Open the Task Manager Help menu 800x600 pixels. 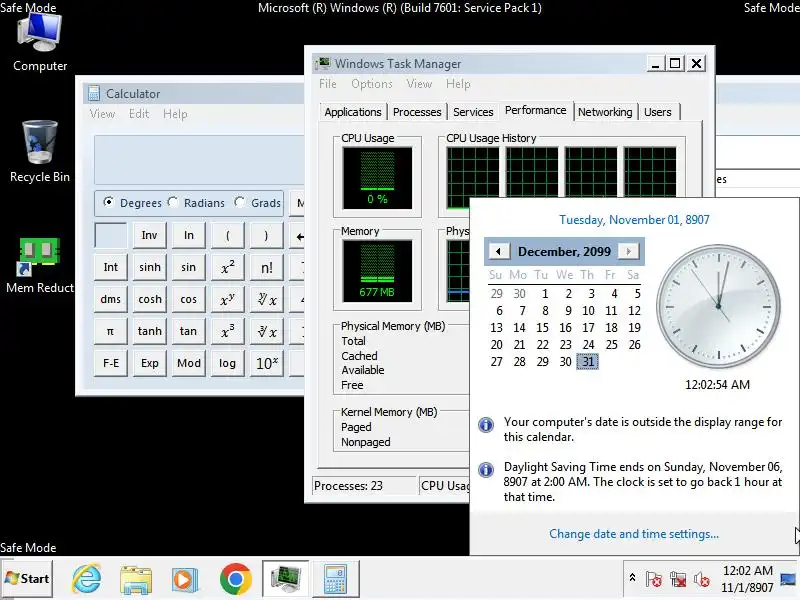(x=458, y=84)
